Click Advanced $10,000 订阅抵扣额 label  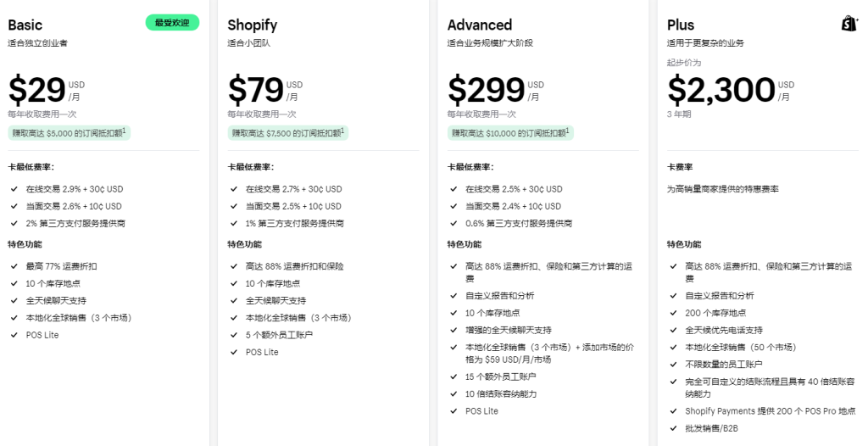pyautogui.click(x=510, y=133)
